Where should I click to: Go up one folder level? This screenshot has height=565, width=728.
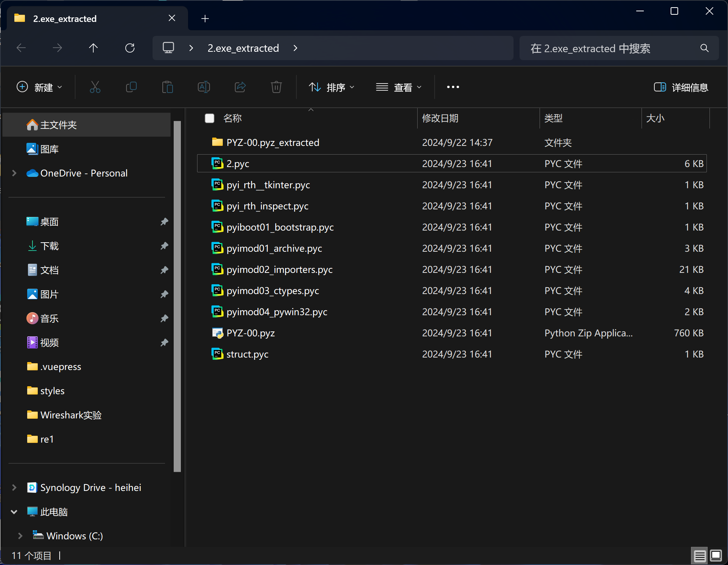[93, 48]
